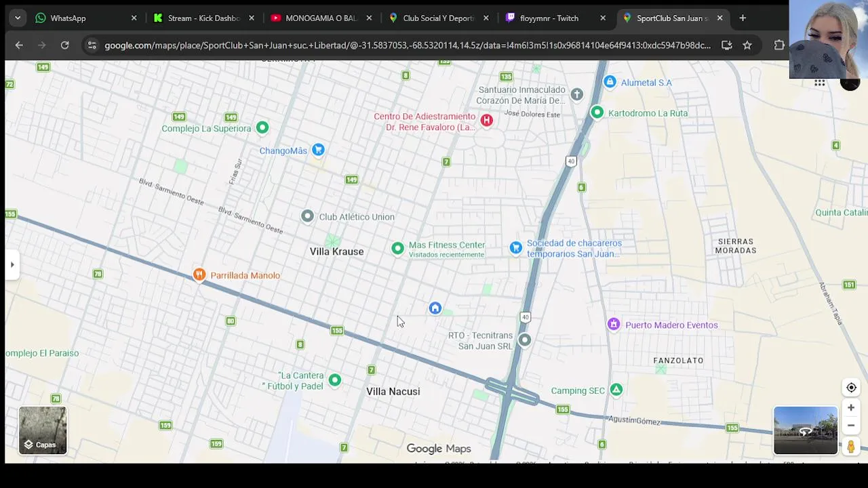Click the Club Atlético Union label
This screenshot has width=868, height=488.
pyautogui.click(x=357, y=217)
